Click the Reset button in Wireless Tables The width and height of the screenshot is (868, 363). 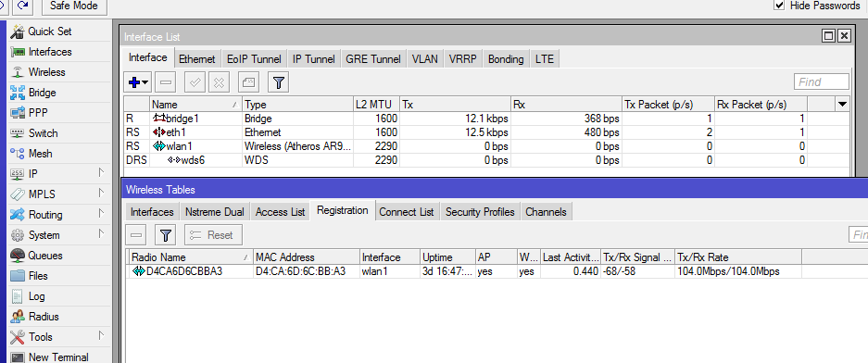point(213,235)
